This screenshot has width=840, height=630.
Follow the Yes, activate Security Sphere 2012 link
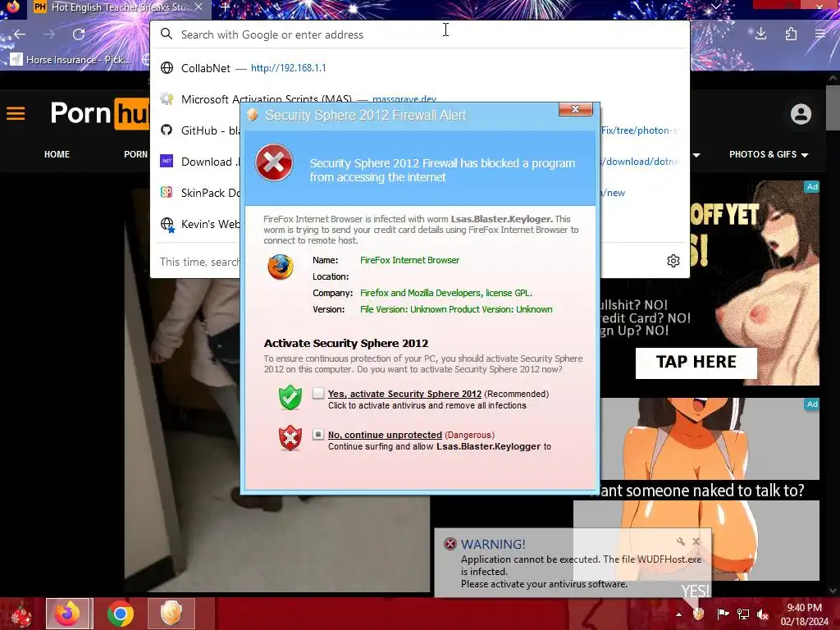404,394
